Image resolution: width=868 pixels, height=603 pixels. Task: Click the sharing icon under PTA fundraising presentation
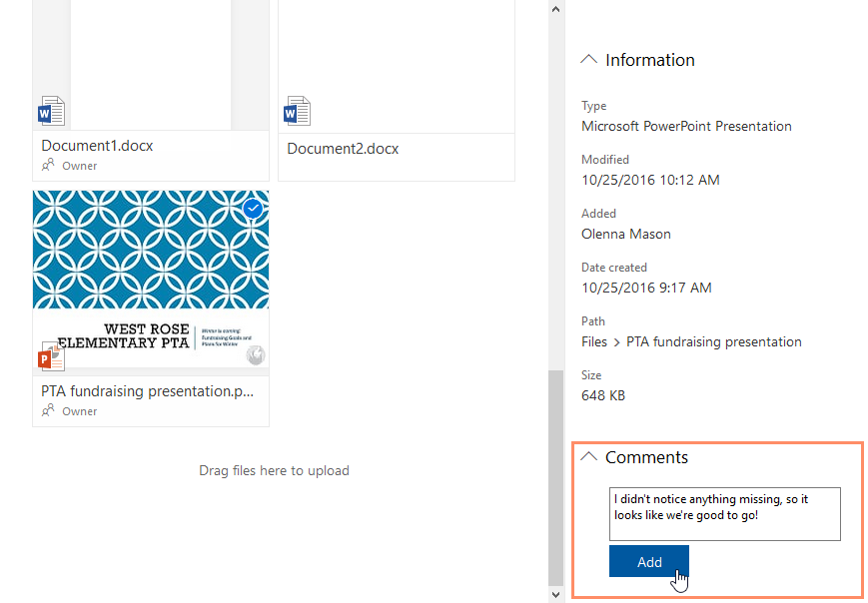[48, 410]
